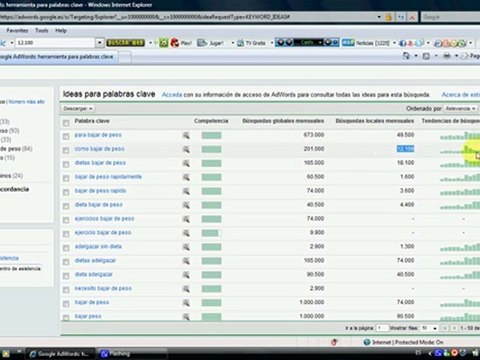Check the 'como bajar de peso' row checkbox
Screen dimensions: 480x360
tap(66, 150)
